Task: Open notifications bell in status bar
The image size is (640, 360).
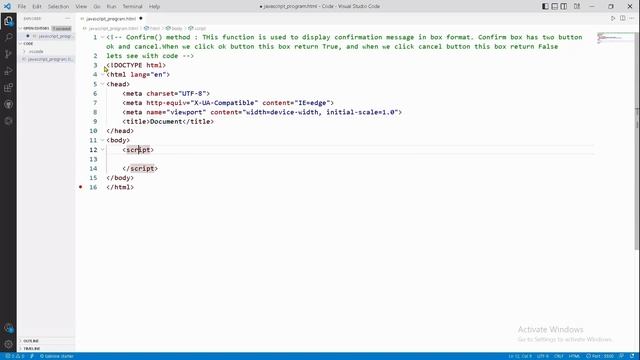Action: coord(632,356)
